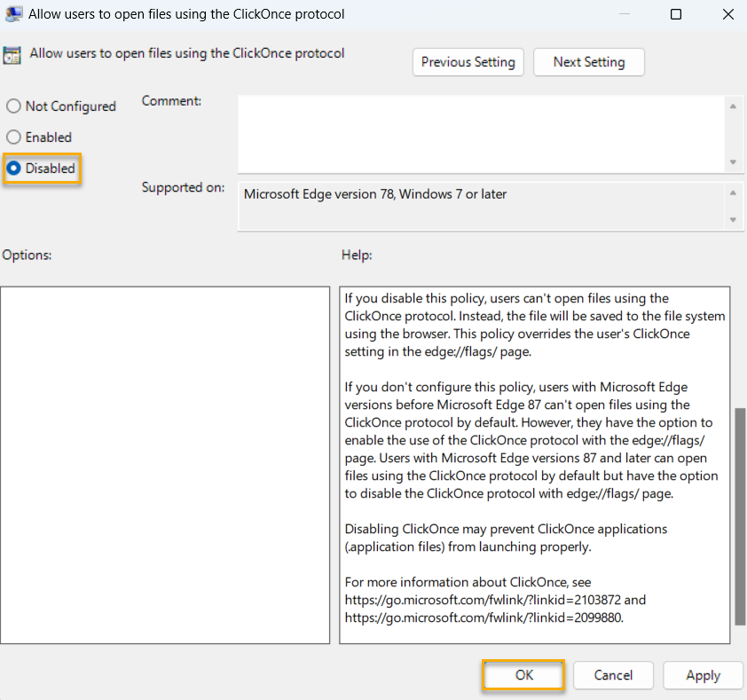
Task: Select the Not Configured radio button
Action: [x=13, y=106]
